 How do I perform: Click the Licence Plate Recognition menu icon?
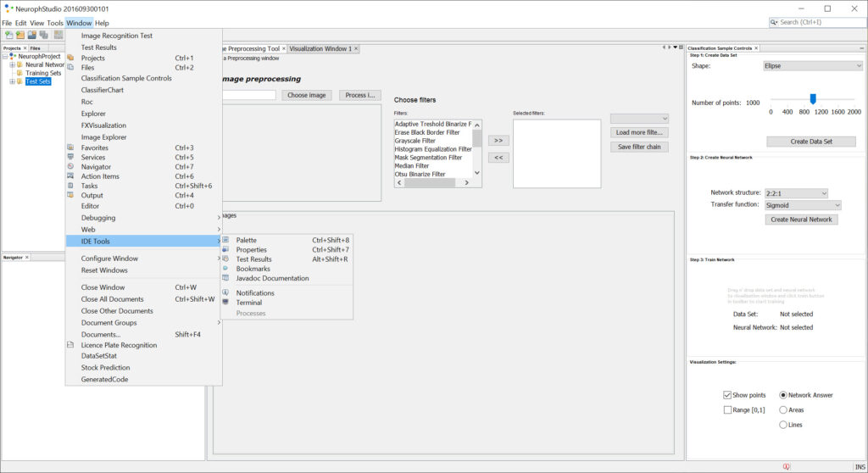71,344
